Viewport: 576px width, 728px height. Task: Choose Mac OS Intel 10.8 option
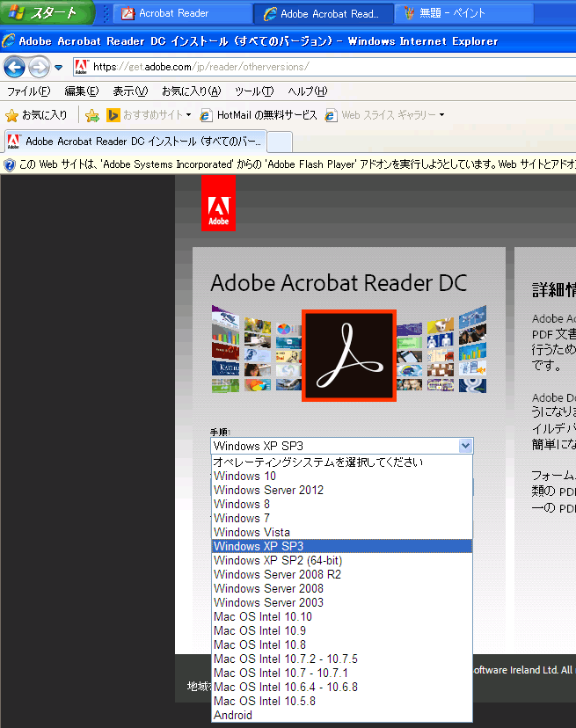coord(342,644)
